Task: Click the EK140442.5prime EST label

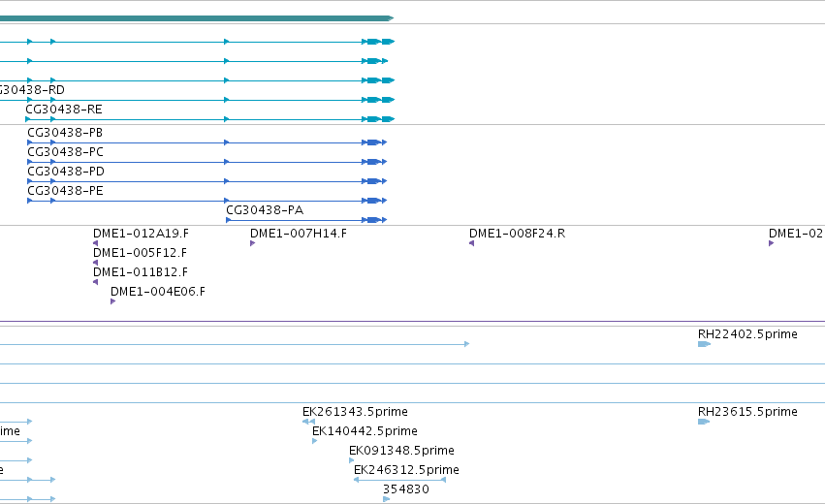Action: (365, 431)
